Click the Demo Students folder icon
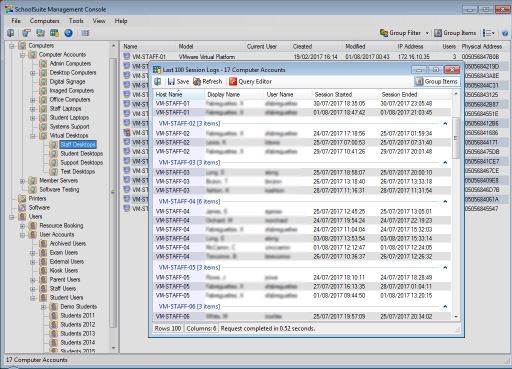 (54, 307)
